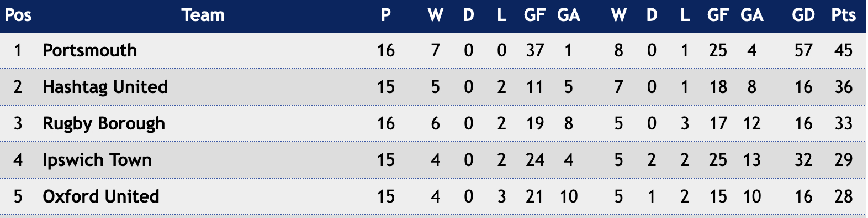Click Hashtag United's 36 points cell
This screenshot has width=868, height=218.
click(843, 87)
